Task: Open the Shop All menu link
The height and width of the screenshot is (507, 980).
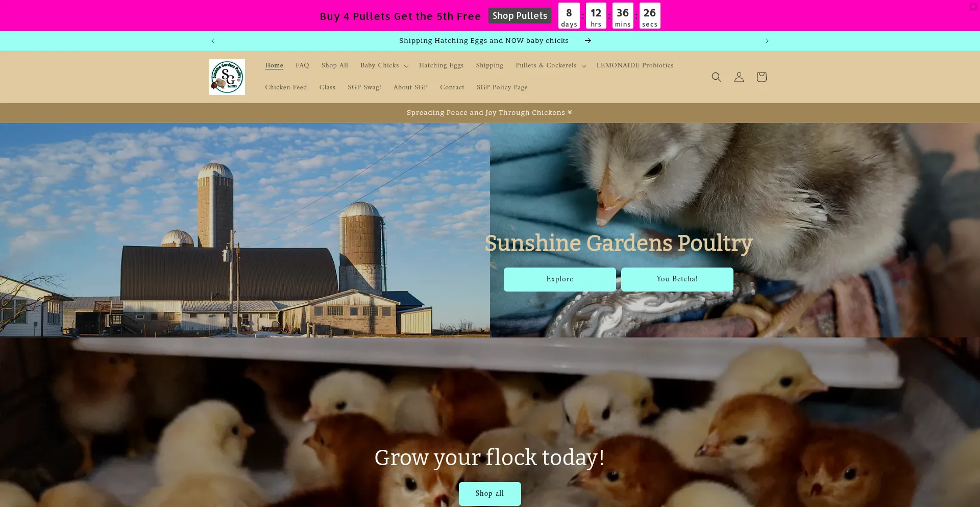Action: pyautogui.click(x=335, y=65)
